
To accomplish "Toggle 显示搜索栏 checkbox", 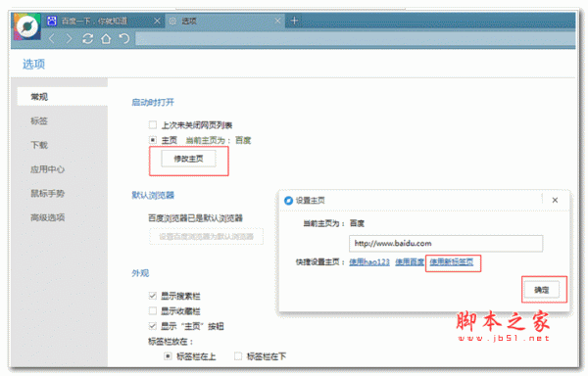I will 153,296.
